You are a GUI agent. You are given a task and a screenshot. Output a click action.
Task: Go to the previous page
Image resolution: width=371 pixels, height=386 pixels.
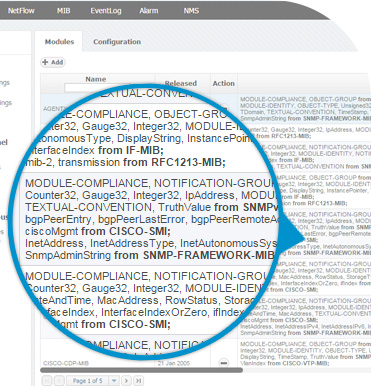59,380
